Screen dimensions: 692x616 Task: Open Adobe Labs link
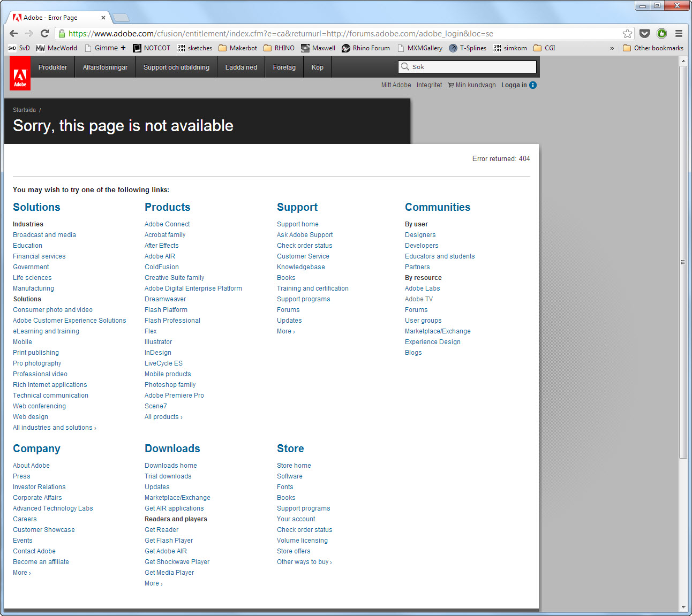[x=423, y=288]
